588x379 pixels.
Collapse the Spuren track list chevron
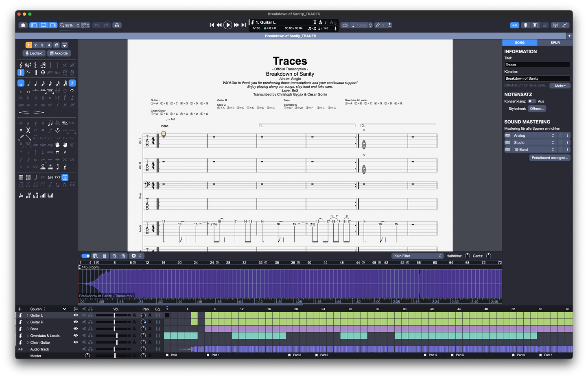coord(64,309)
